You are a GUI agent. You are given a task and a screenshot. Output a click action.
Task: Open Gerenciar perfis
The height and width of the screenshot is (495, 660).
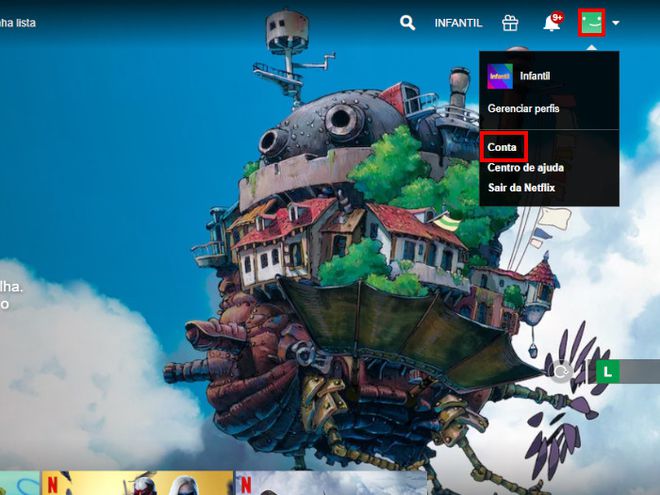point(523,108)
